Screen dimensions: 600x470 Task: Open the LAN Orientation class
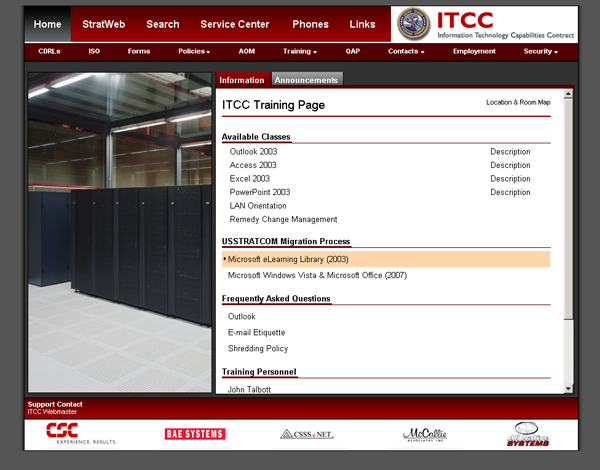click(258, 206)
